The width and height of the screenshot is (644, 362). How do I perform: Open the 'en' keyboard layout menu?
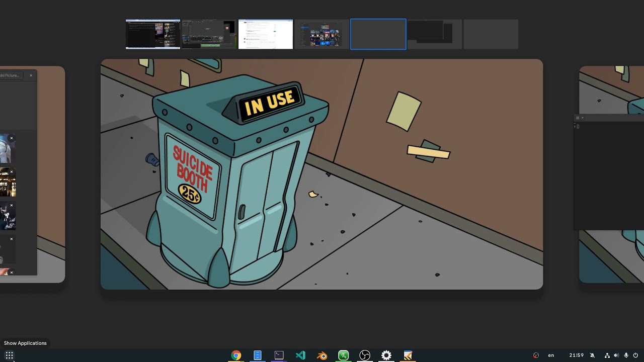tap(551, 355)
